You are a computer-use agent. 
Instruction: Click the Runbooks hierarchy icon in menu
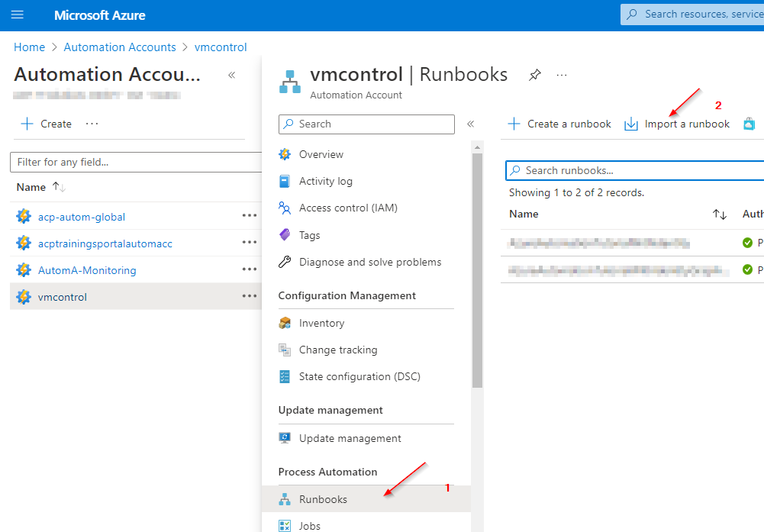[x=285, y=499]
